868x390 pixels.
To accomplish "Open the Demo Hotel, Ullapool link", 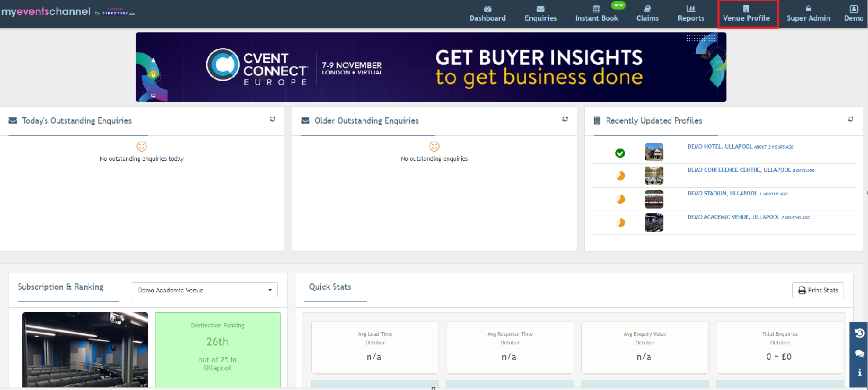I will [720, 146].
